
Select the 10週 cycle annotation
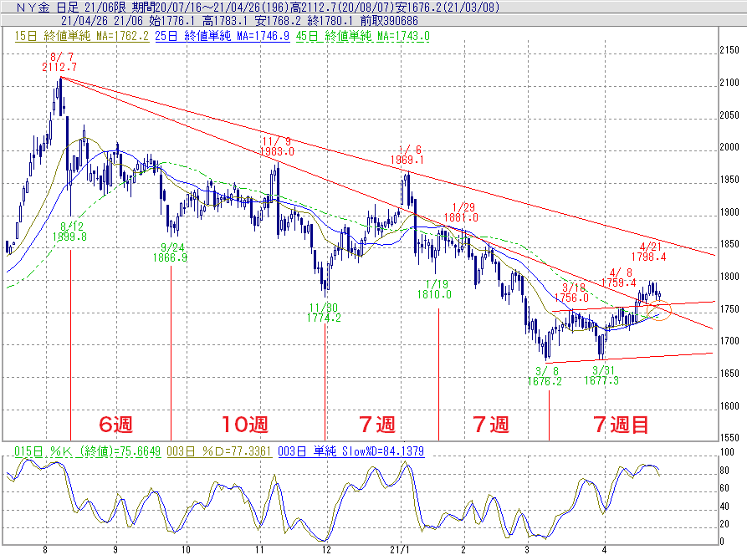point(246,425)
